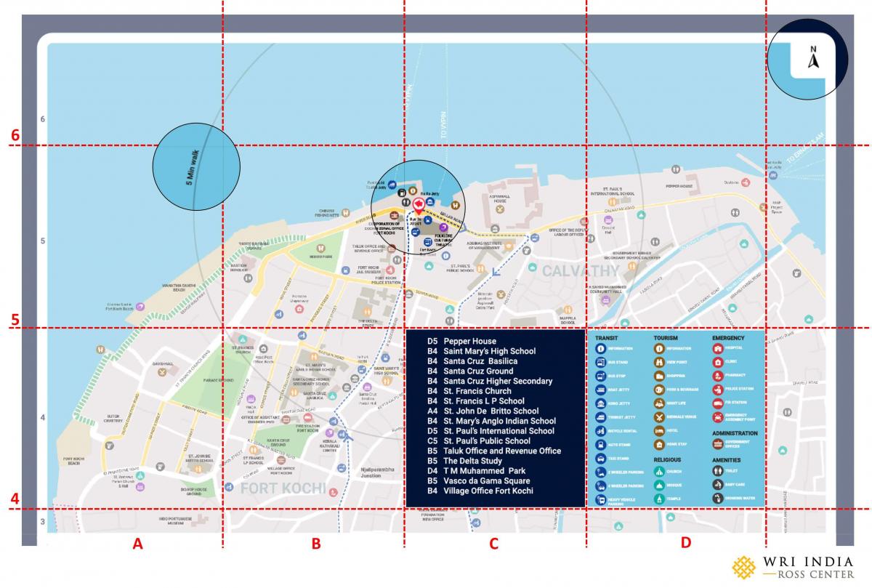This screenshot has height=588, width=872.
Task: Select the Hotel icon in Tourism legend
Action: point(660,430)
